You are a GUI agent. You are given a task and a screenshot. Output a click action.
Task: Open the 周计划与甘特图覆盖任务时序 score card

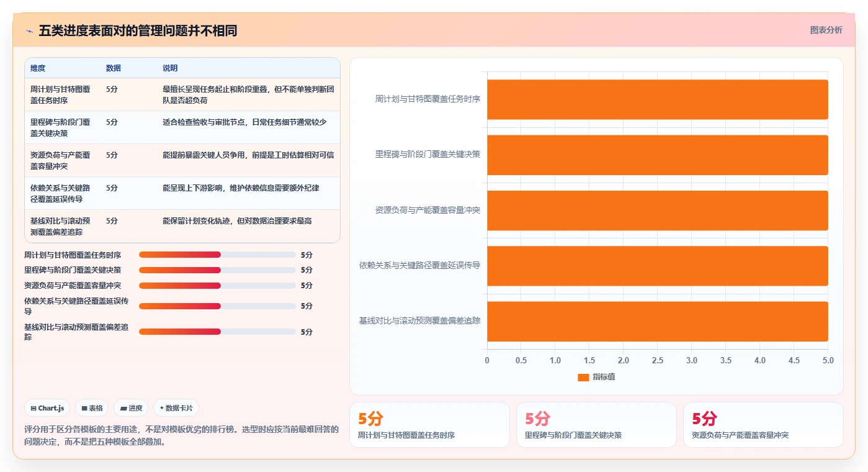click(x=429, y=425)
